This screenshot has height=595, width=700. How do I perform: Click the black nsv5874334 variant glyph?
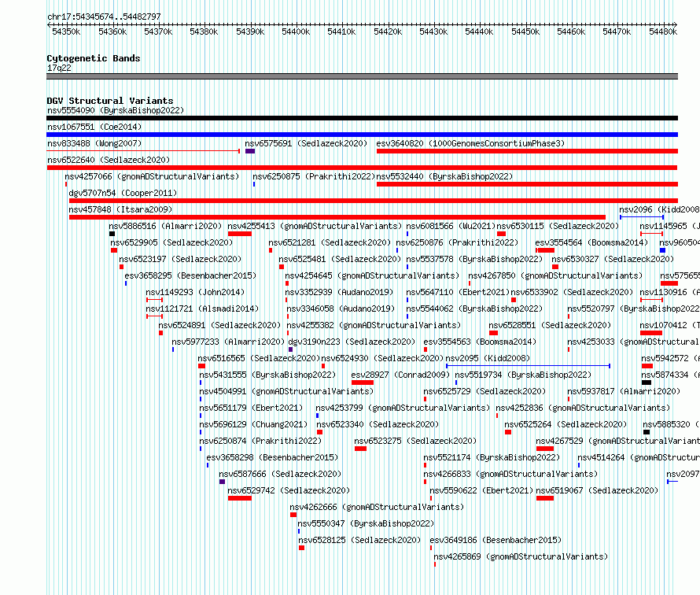(x=647, y=382)
